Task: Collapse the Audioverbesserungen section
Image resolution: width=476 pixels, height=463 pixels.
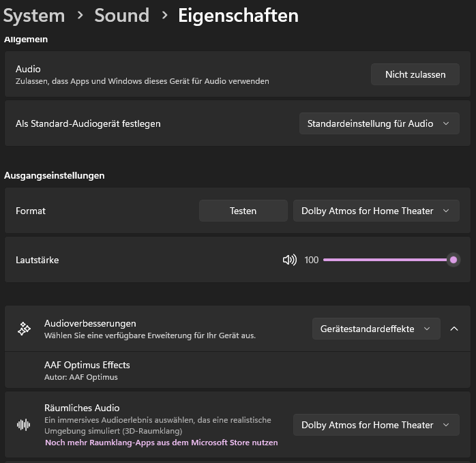Action: [x=454, y=329]
